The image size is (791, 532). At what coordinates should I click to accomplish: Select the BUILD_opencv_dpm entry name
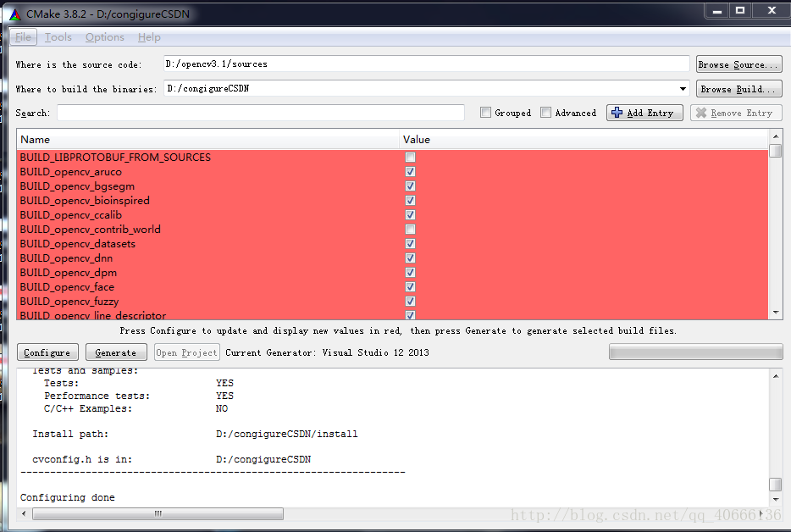coord(68,273)
